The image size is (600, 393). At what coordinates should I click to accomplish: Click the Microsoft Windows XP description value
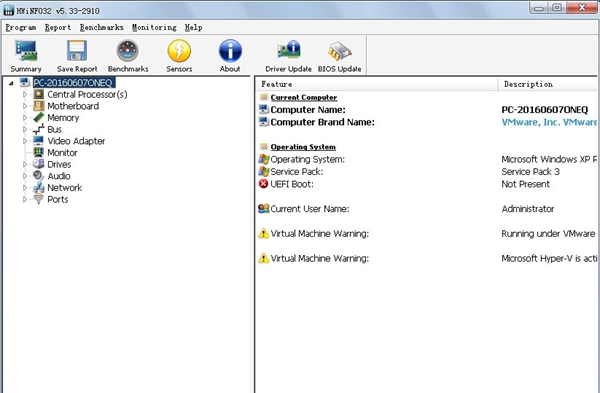pyautogui.click(x=549, y=159)
